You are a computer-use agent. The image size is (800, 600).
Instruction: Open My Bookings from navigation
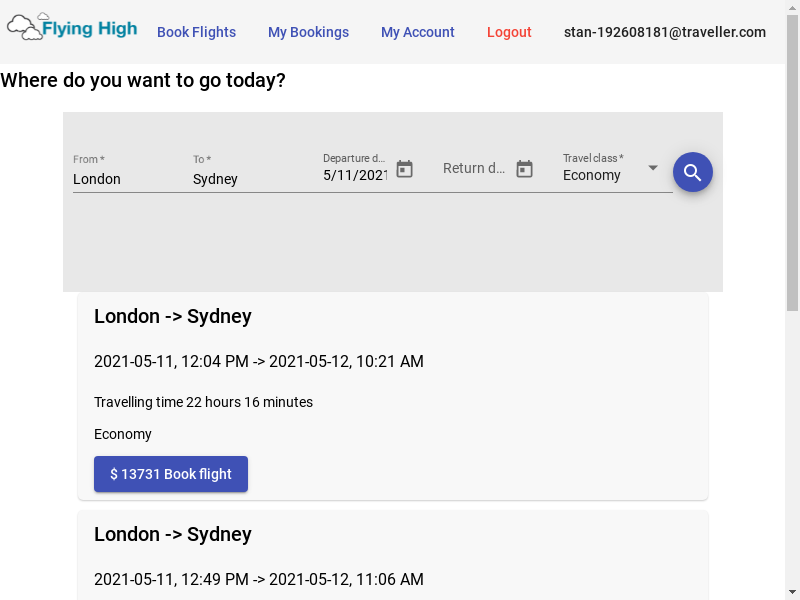pyautogui.click(x=308, y=32)
